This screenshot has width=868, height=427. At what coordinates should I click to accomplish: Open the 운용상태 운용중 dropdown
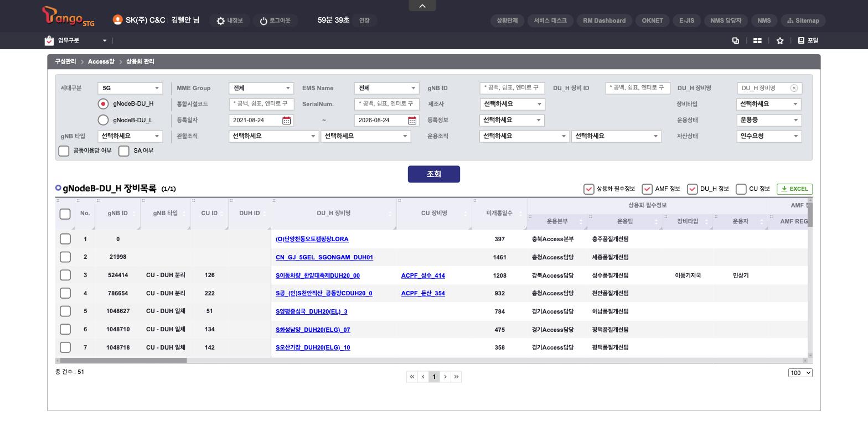pyautogui.click(x=769, y=120)
